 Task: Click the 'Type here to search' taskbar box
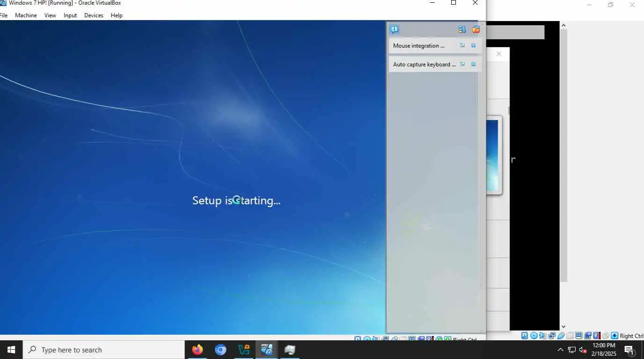(x=104, y=350)
